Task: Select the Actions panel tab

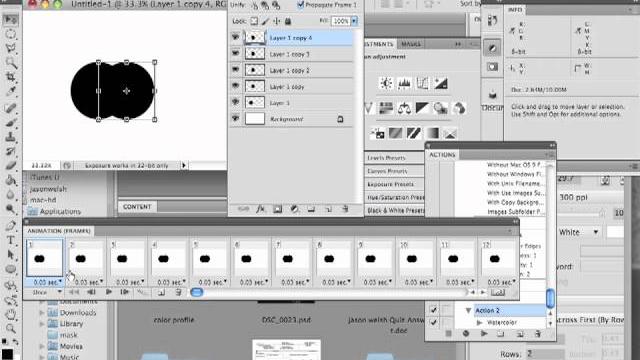Action: tap(442, 155)
